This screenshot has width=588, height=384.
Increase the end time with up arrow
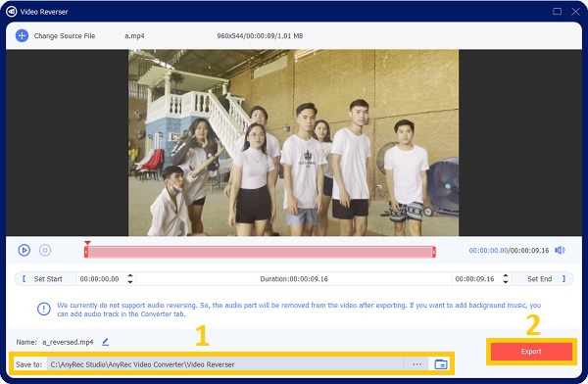pos(506,275)
